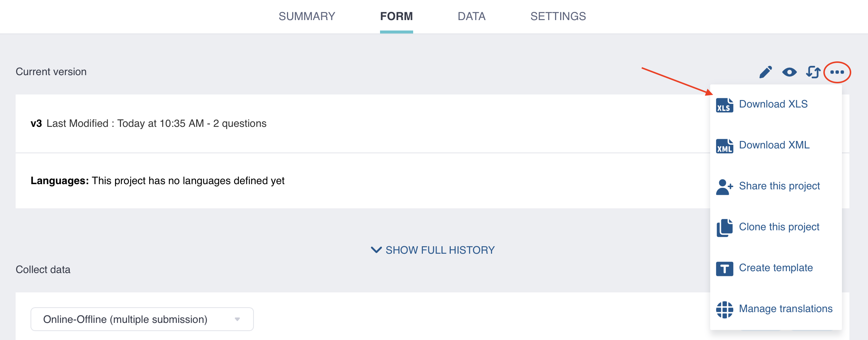Switch to the Data tab

pos(471,16)
